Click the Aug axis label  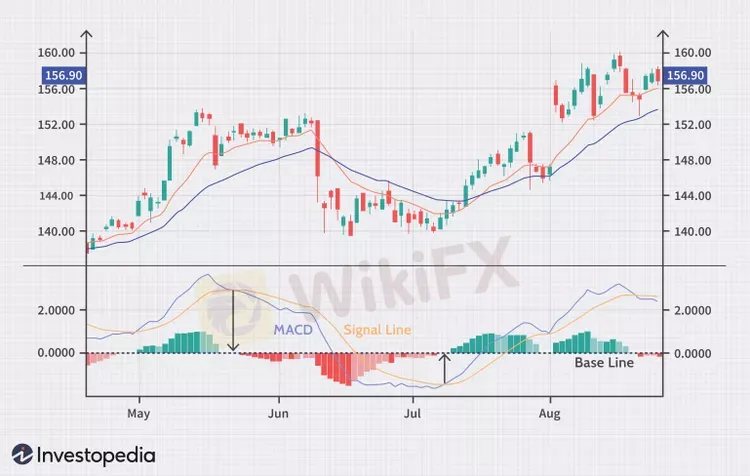550,413
